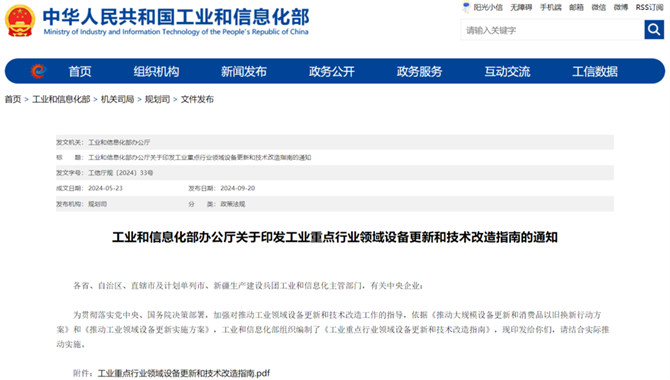Screen dimensions: 670x380
Task: Click the 发文机关 value 工业和信息化部办公厅
Action: 119,142
